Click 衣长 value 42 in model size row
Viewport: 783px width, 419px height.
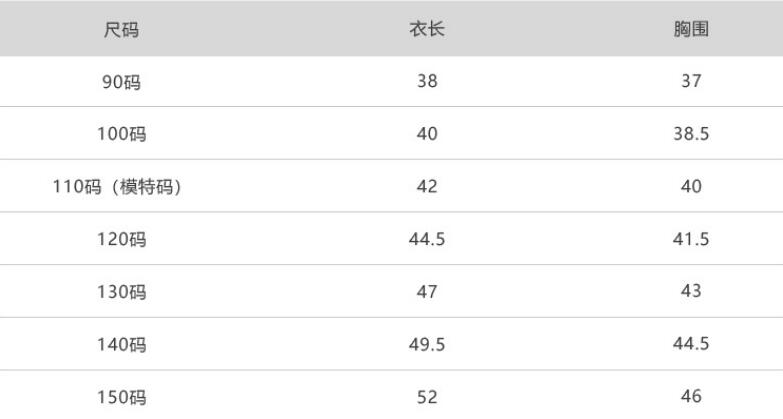(x=427, y=187)
